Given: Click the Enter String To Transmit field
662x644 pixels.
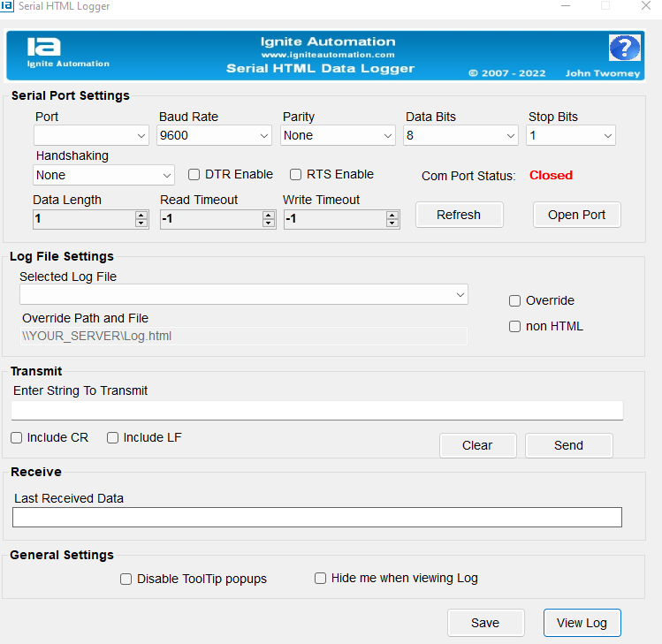Looking at the screenshot, I should pos(316,410).
